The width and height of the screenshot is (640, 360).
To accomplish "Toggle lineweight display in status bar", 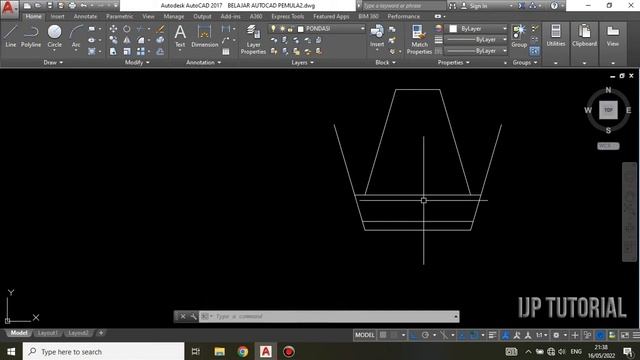I will click(492, 335).
